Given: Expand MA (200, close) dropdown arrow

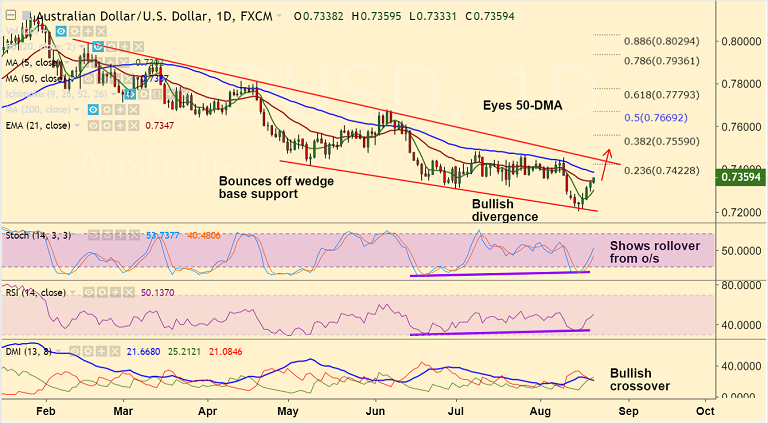Looking at the screenshot, I should [x=76, y=110].
